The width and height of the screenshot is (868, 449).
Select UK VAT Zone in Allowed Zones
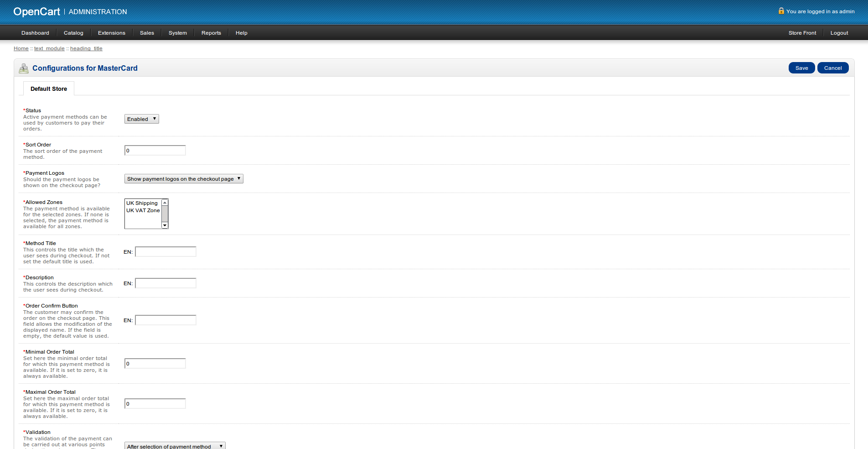pos(143,210)
